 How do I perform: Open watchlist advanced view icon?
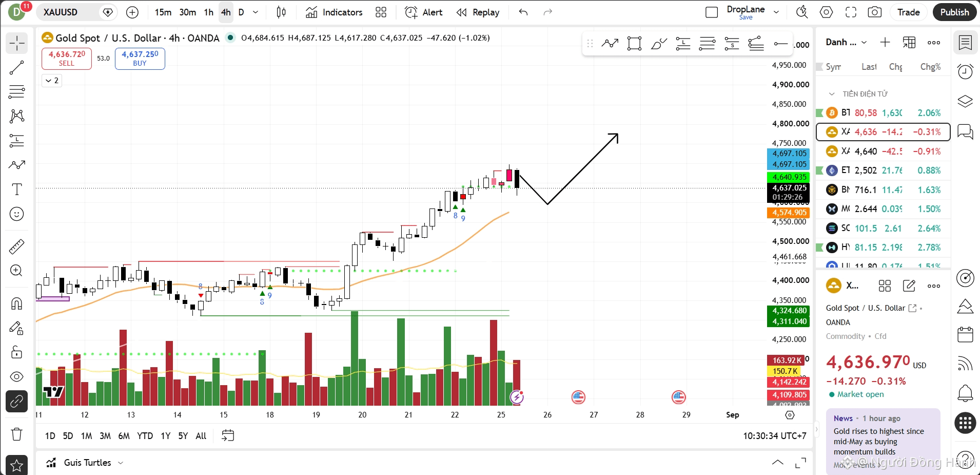coord(909,42)
